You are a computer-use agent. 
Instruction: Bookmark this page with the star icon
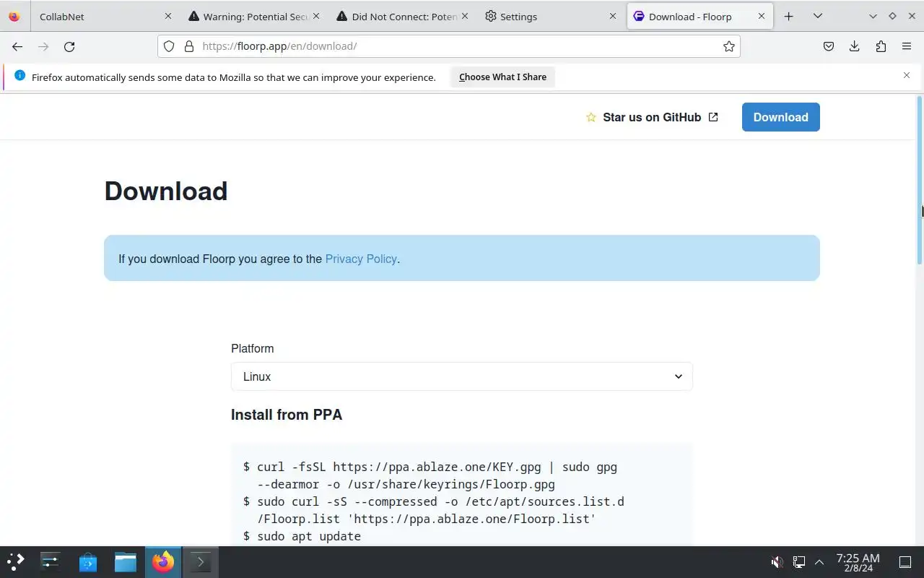(x=729, y=46)
